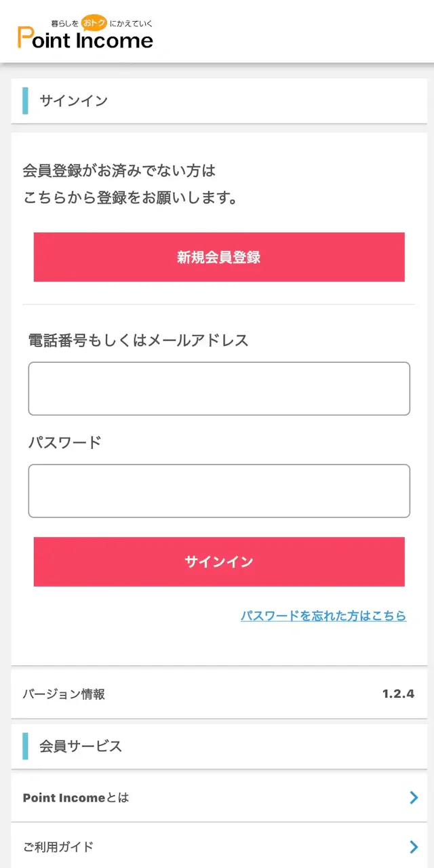
Task: Click the Point Income logo
Action: (85, 39)
